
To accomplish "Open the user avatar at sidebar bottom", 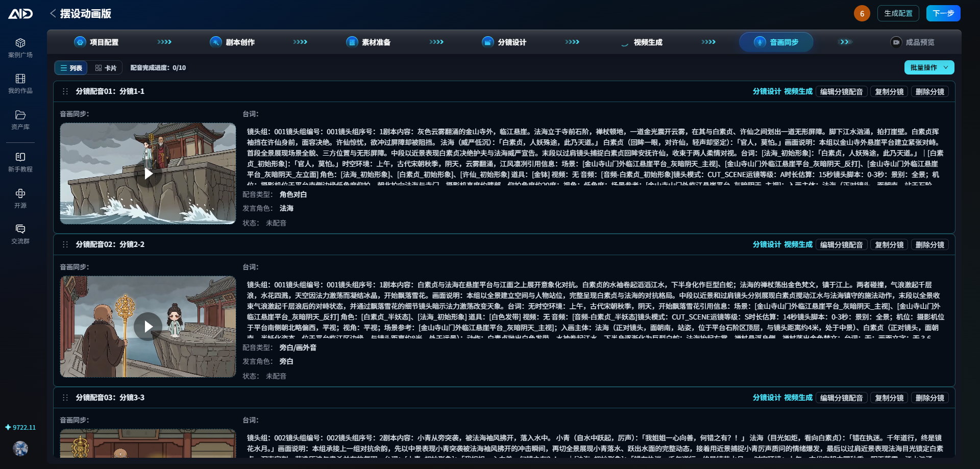I will pyautogui.click(x=20, y=449).
